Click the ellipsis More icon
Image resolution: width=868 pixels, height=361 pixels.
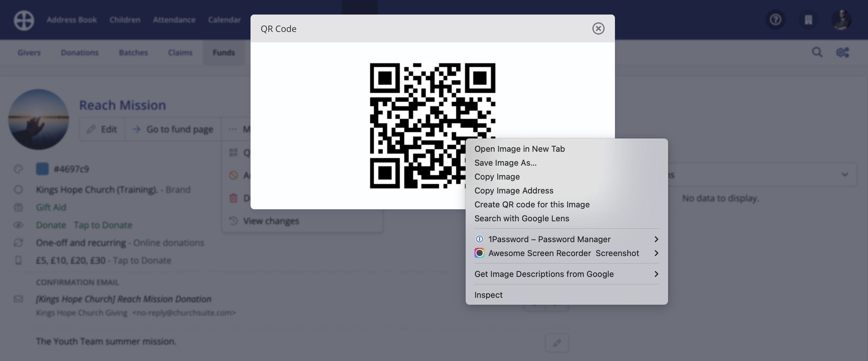(x=232, y=129)
